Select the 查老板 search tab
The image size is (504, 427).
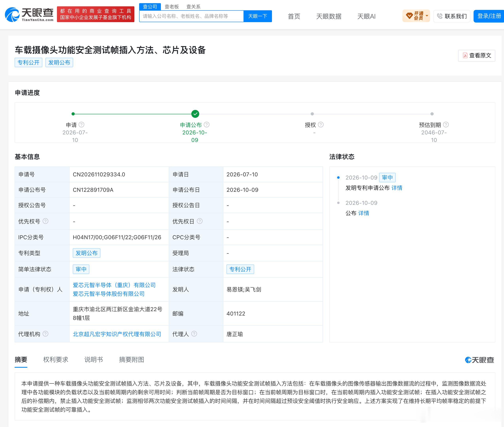pos(172,7)
